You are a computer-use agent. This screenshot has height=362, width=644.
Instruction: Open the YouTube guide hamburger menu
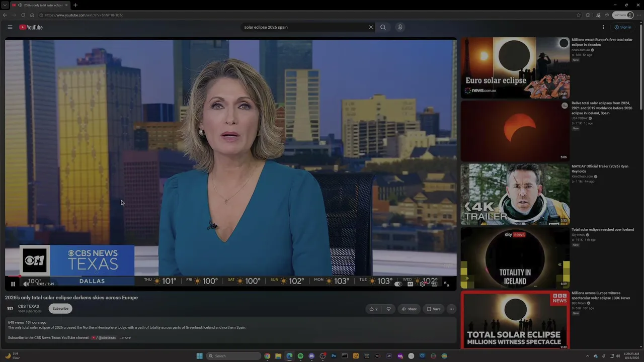coord(10,27)
